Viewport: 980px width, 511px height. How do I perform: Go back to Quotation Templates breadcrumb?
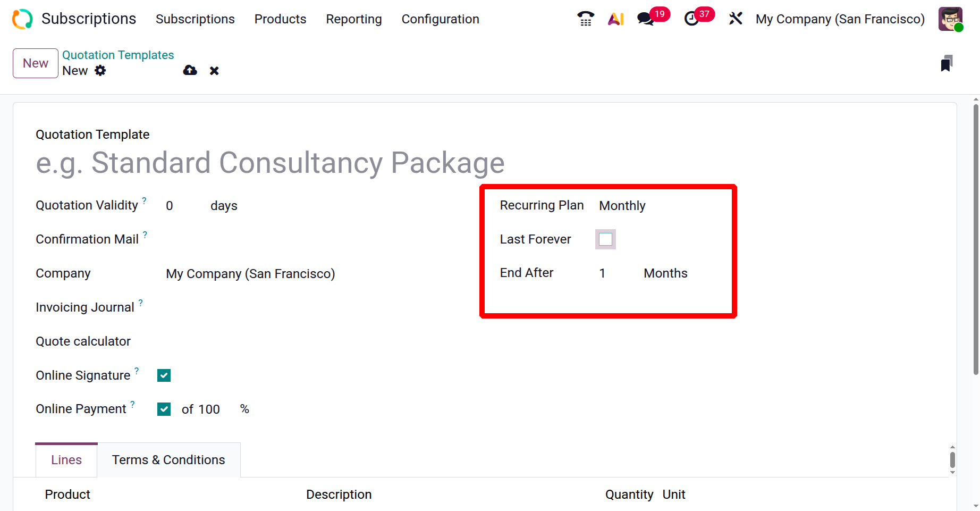click(118, 55)
